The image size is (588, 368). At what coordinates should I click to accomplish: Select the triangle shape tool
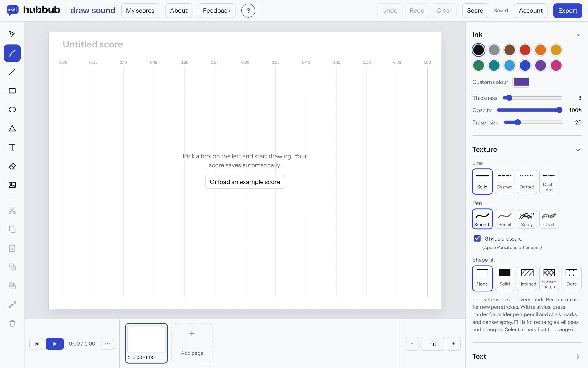point(12,128)
